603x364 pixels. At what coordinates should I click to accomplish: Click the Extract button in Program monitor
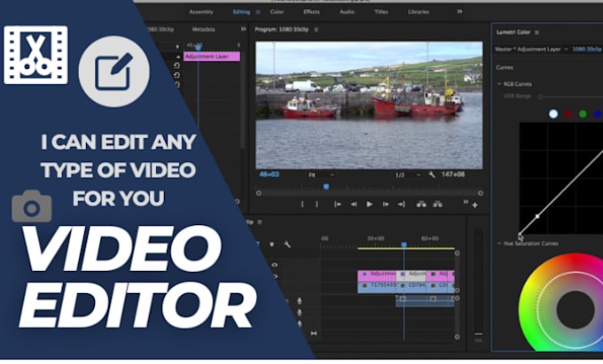click(438, 205)
